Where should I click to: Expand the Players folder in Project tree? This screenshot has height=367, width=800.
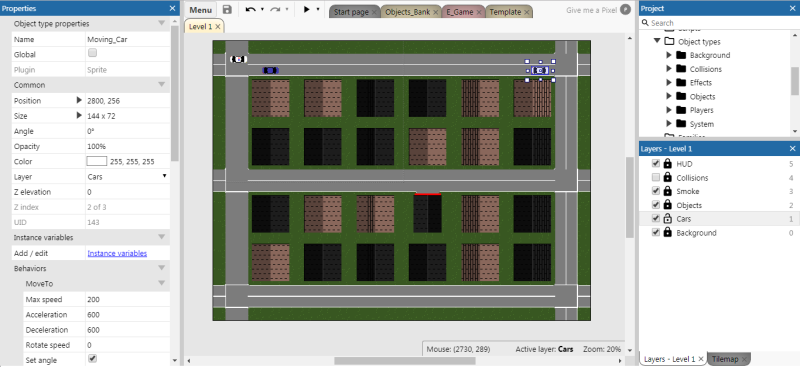coord(669,110)
